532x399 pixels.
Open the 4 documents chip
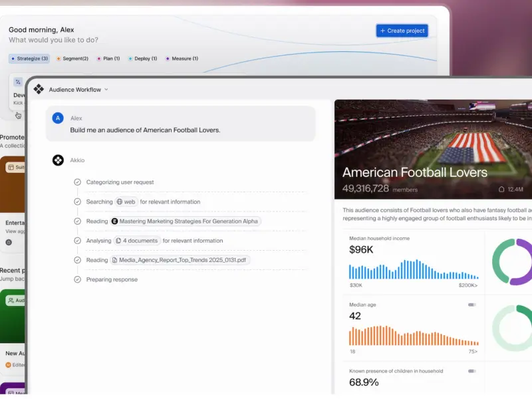coord(137,241)
